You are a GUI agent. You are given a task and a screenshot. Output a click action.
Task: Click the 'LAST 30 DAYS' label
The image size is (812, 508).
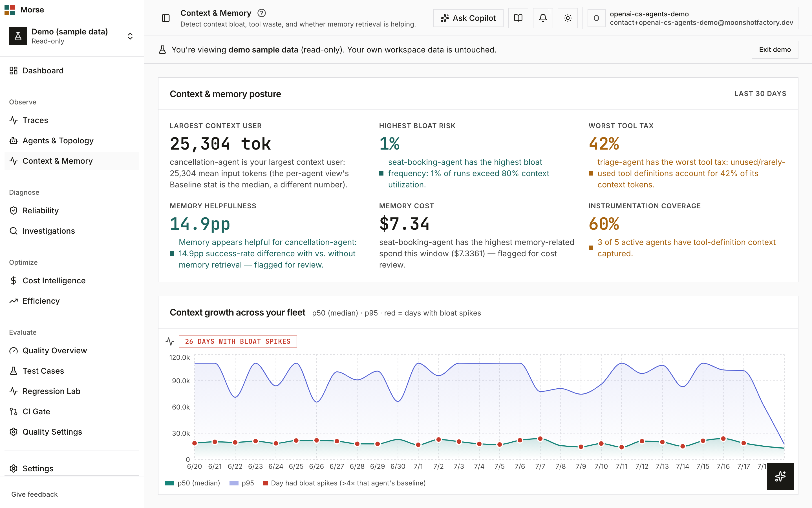tap(760, 94)
